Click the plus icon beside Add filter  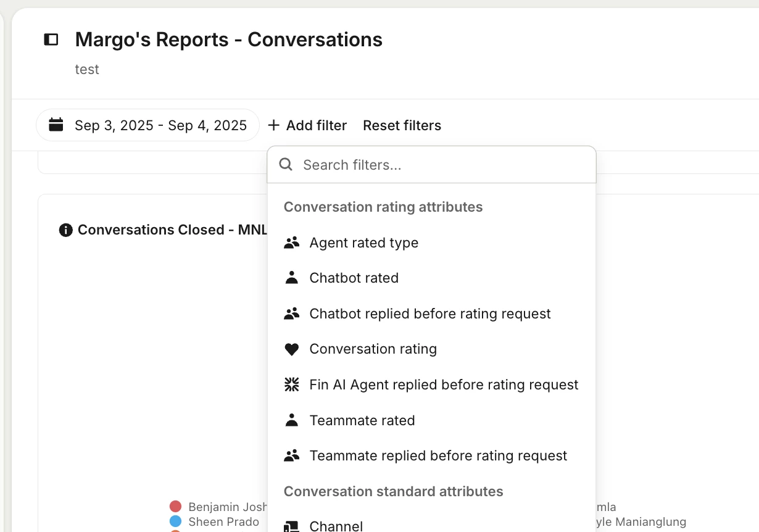(273, 125)
